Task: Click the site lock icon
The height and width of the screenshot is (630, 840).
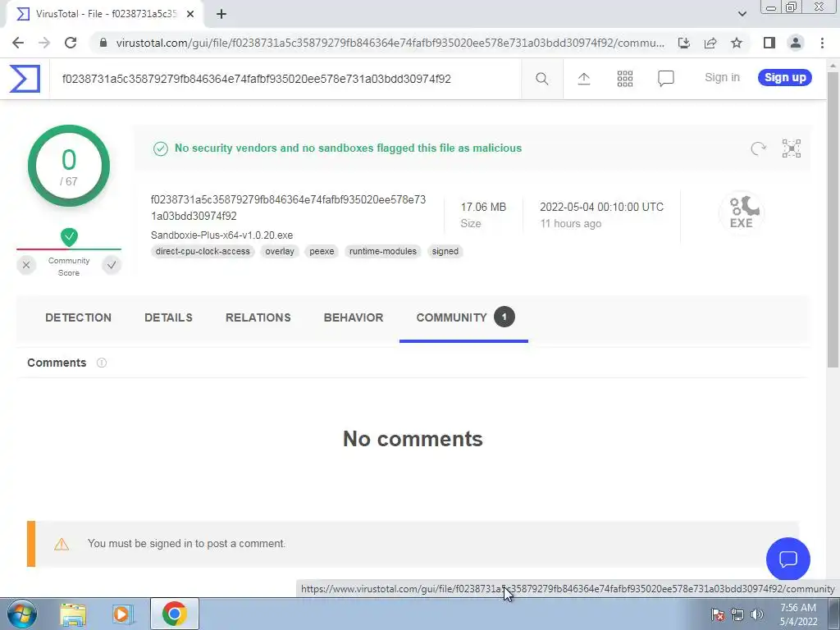Action: (103, 43)
